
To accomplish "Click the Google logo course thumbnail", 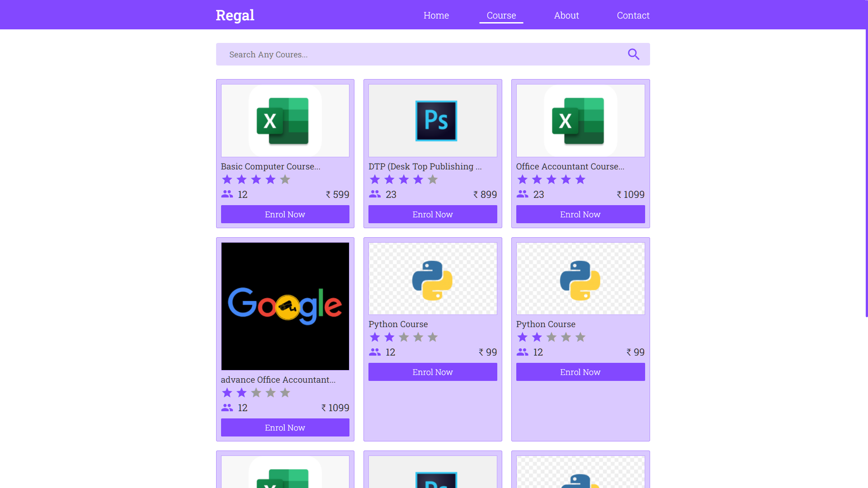I will (x=285, y=306).
